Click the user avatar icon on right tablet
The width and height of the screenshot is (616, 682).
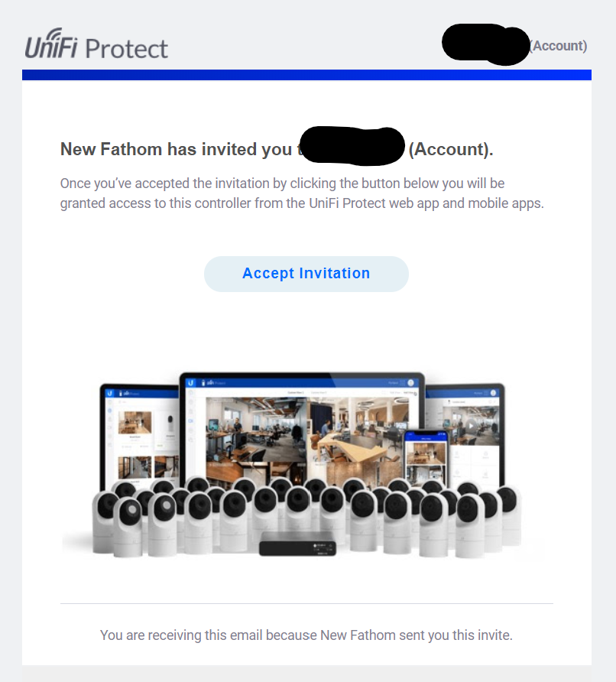point(494,393)
